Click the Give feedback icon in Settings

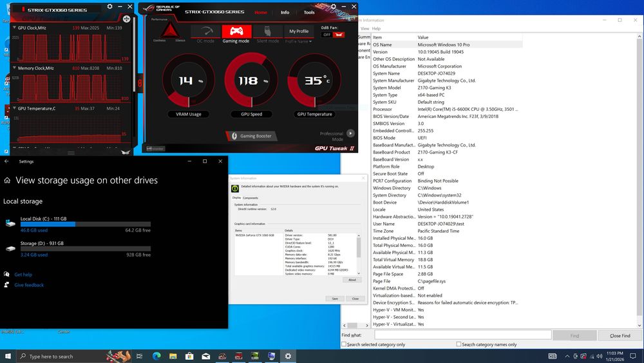(x=6, y=284)
